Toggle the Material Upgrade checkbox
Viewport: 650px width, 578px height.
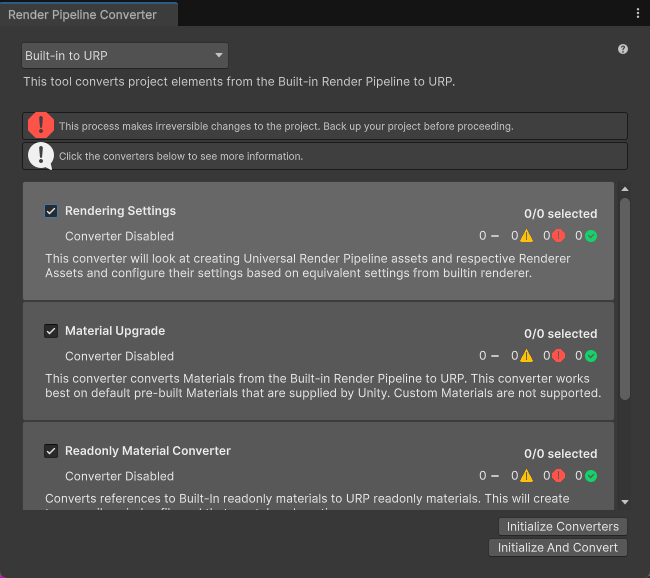pos(51,331)
